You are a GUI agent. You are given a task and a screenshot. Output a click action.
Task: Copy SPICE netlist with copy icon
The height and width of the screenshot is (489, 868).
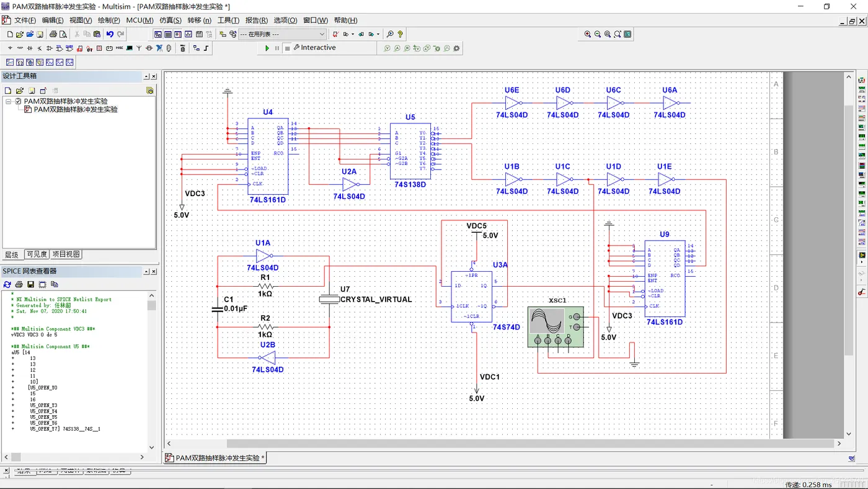(55, 284)
